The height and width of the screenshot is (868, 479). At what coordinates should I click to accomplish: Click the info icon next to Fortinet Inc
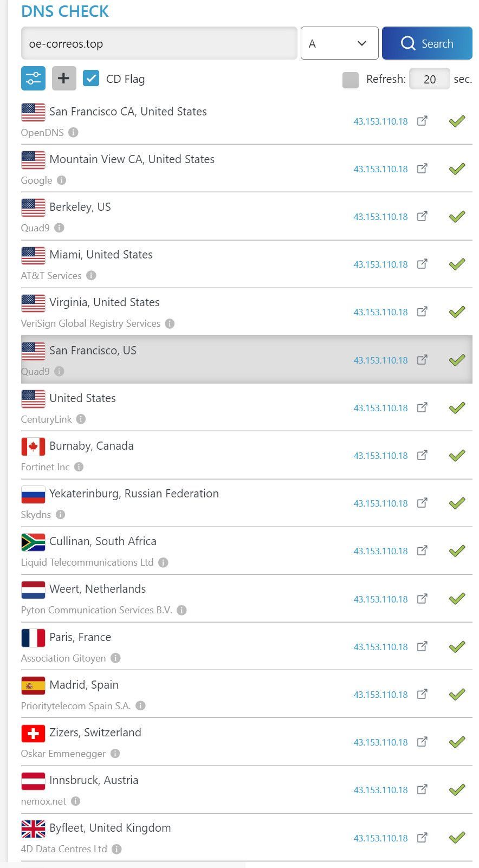pos(78,467)
